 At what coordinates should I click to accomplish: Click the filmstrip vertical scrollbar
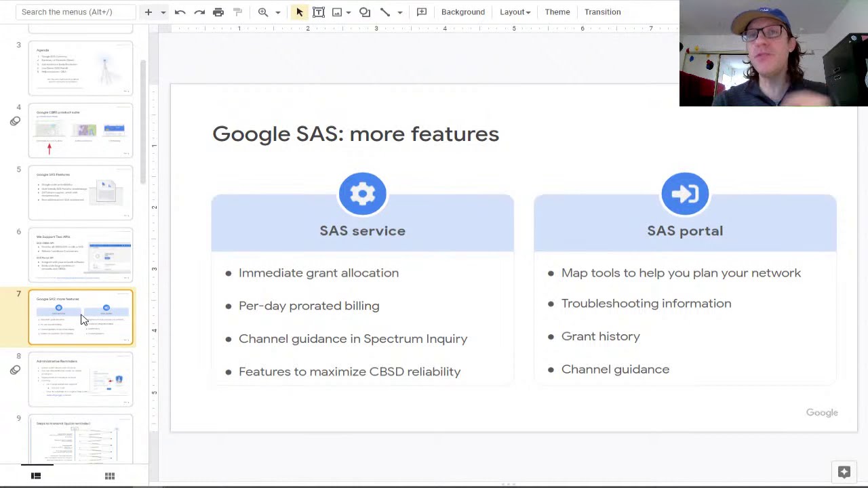click(x=142, y=122)
